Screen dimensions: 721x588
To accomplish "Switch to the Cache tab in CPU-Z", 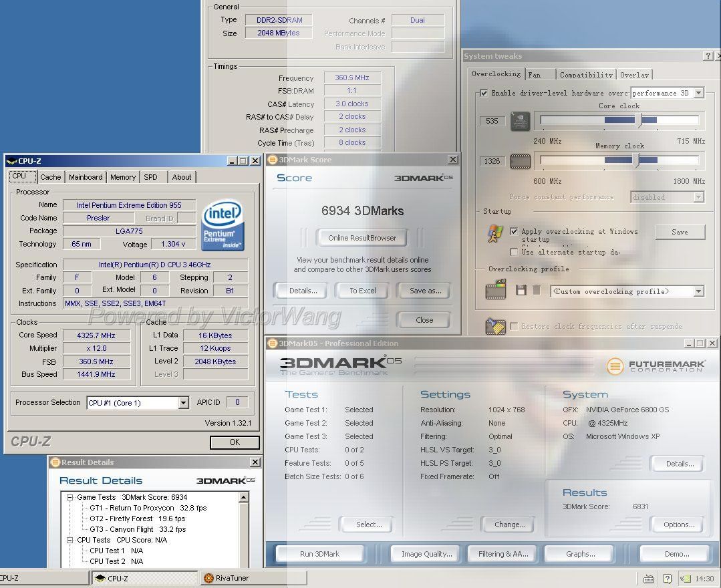I will coord(51,177).
